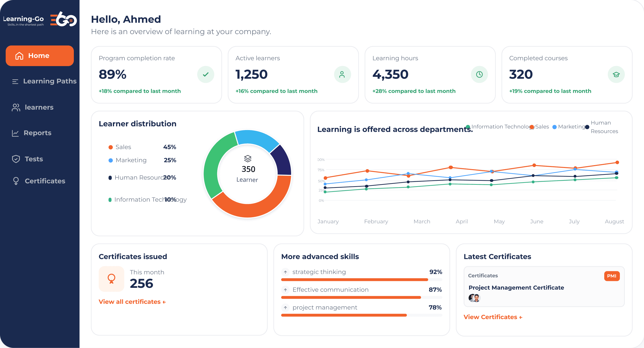Viewport: 644px width, 348px height.
Task: Click the 89% completion rate value
Action: coord(112,75)
